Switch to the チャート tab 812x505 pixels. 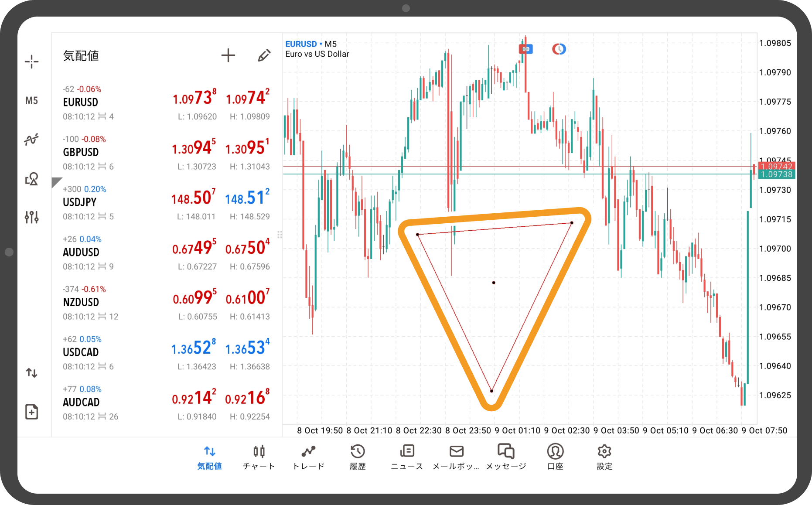click(259, 457)
